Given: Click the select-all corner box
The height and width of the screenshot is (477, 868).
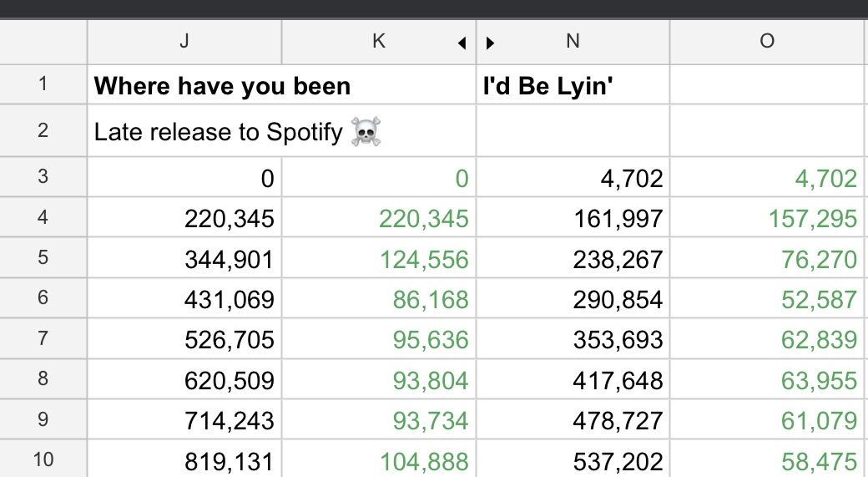Looking at the screenshot, I should [x=43, y=42].
